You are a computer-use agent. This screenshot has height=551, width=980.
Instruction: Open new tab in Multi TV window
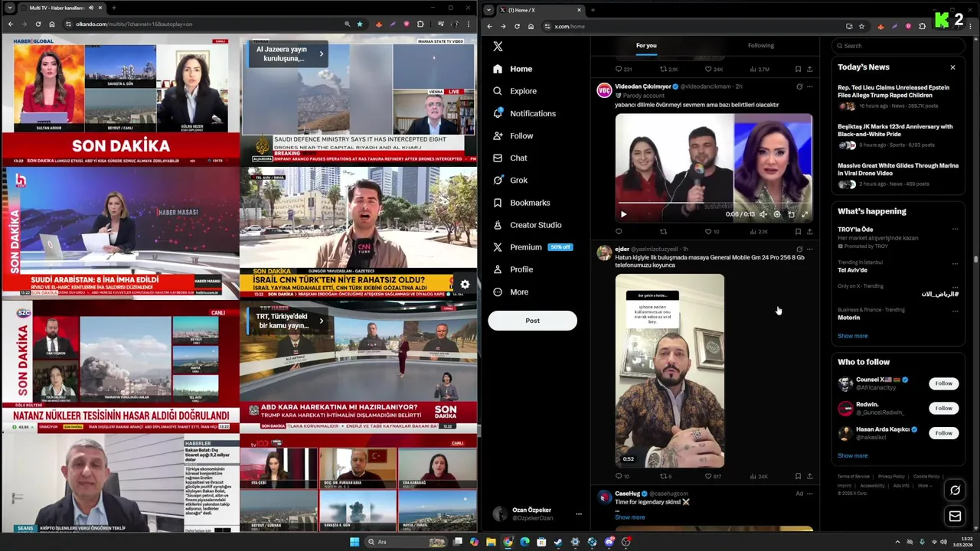coord(113,8)
